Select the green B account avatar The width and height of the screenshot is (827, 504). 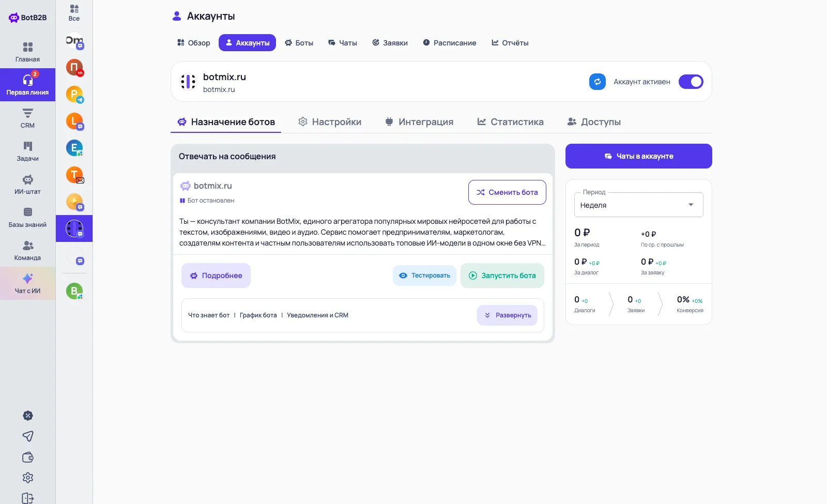pyautogui.click(x=74, y=291)
